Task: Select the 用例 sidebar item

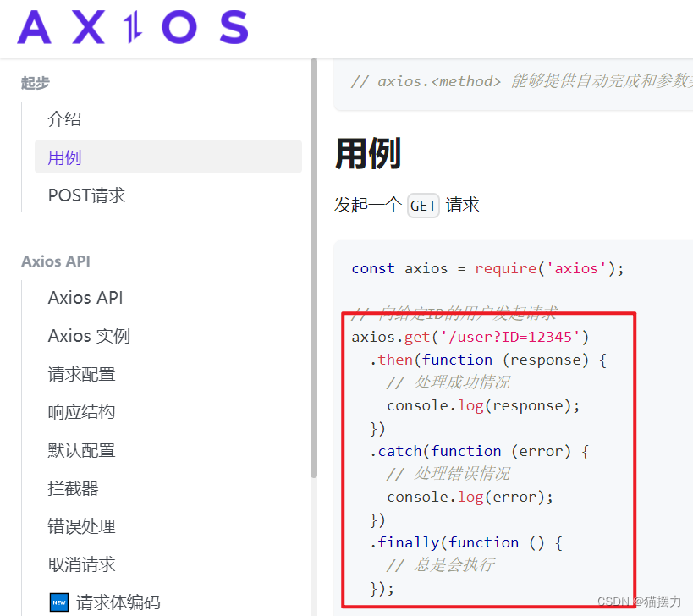Action: click(x=168, y=157)
